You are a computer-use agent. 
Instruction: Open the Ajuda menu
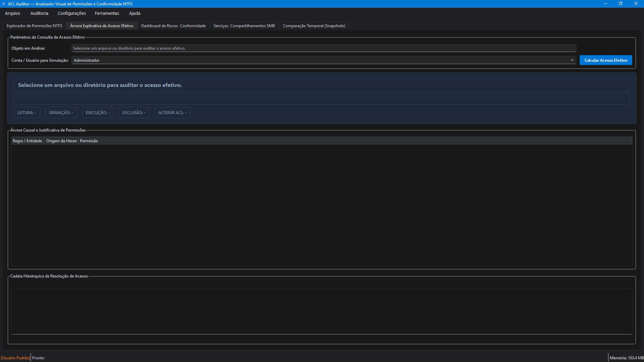(135, 13)
